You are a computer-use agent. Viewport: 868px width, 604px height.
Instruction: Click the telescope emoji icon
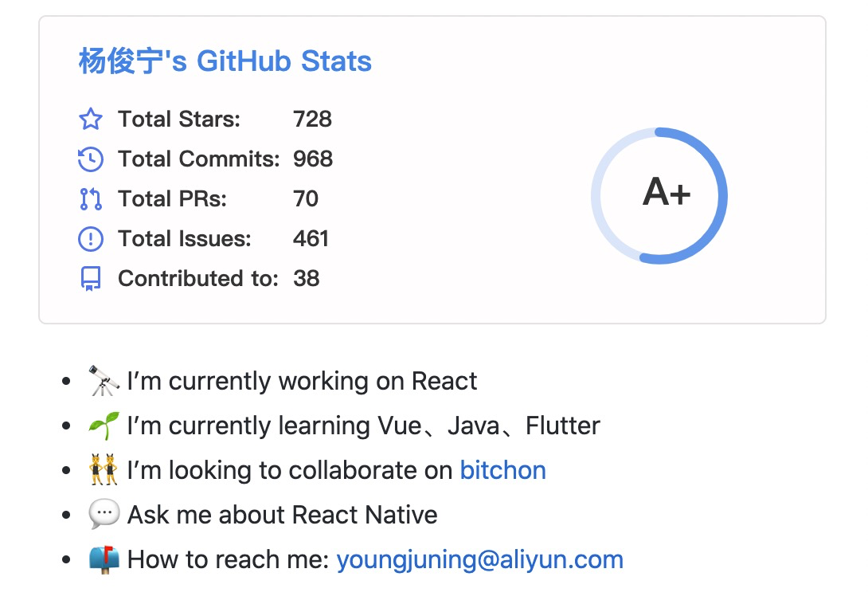coord(104,381)
